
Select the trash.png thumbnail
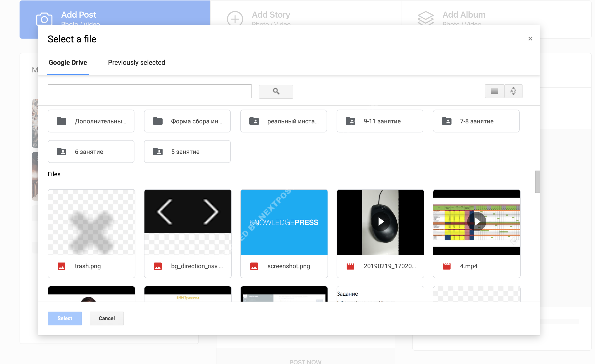coord(91,222)
